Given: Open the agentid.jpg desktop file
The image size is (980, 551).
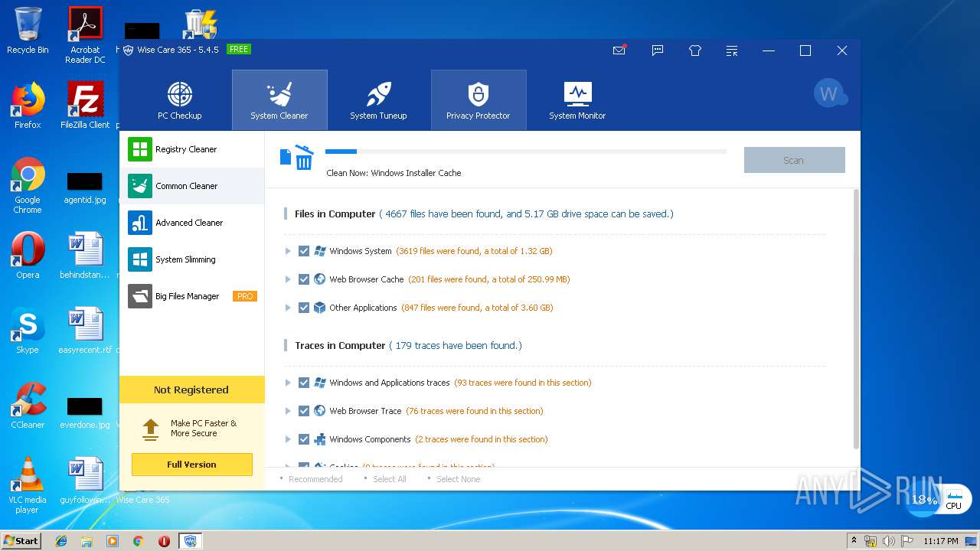Looking at the screenshot, I should pyautogui.click(x=85, y=187).
